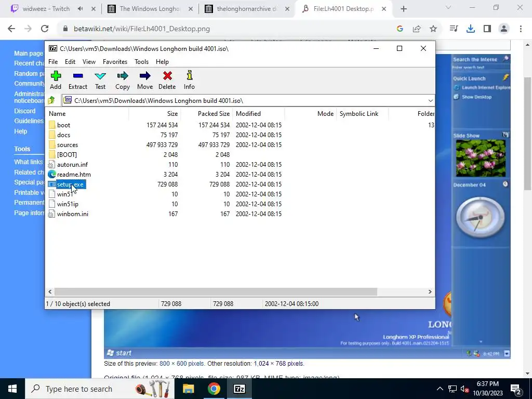Image resolution: width=532 pixels, height=399 pixels.
Task: Open the Favorites menu in 7-Zip
Action: [x=115, y=62]
